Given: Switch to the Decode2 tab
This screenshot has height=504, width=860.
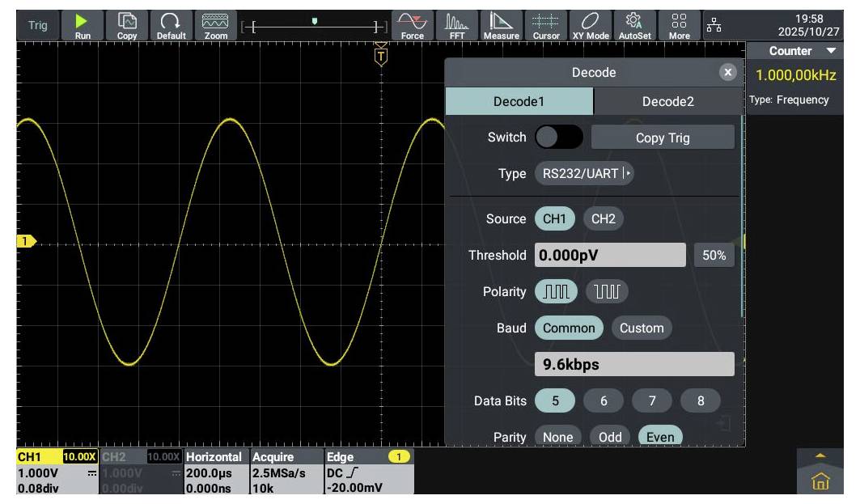Looking at the screenshot, I should point(667,102).
